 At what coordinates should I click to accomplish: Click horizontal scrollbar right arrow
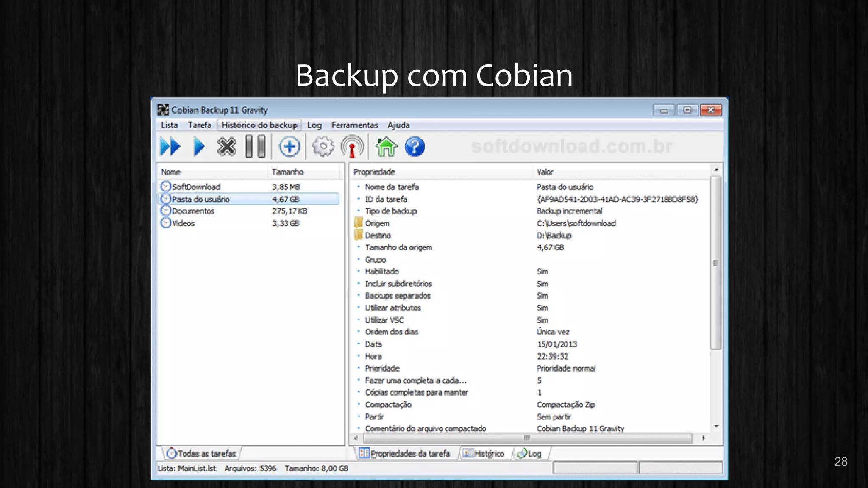[704, 438]
